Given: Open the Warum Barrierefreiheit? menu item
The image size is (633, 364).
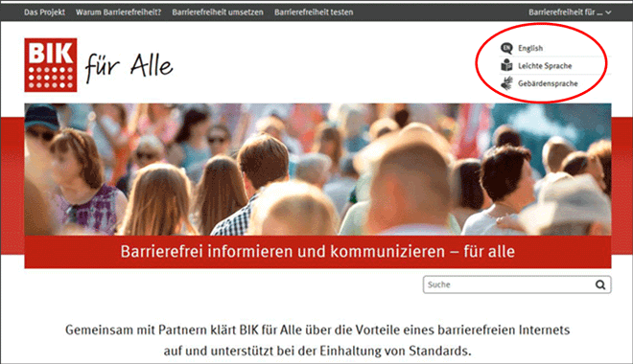Looking at the screenshot, I should (118, 12).
